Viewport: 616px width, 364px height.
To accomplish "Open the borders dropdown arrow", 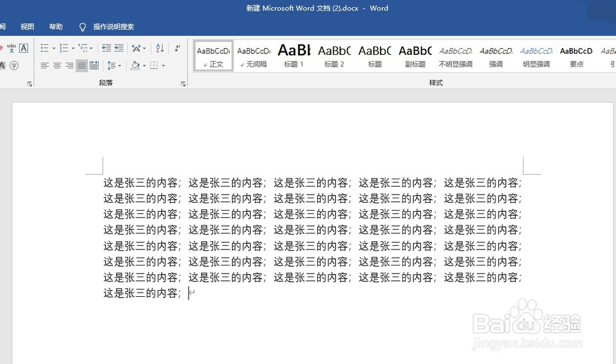I will [x=163, y=66].
